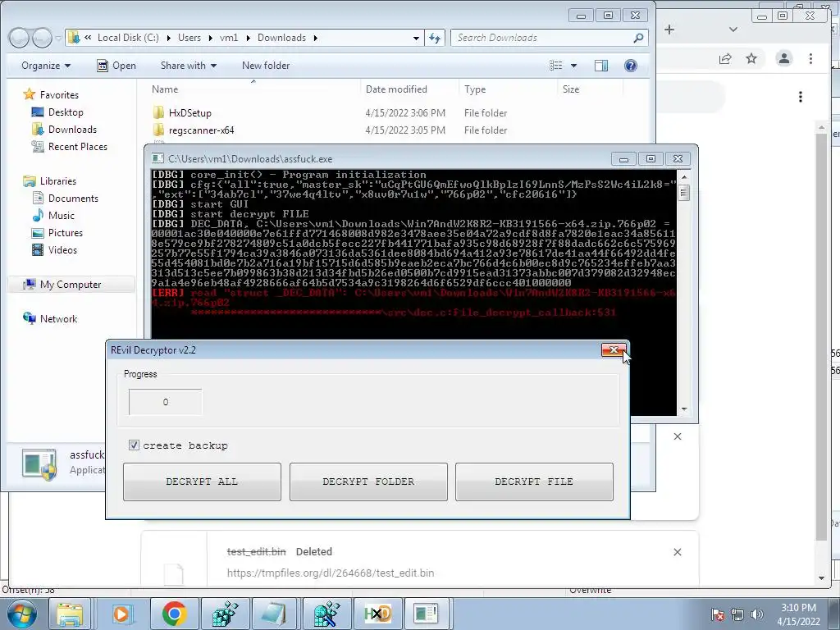
Task: Select the HxDSetup folder
Action: point(189,113)
